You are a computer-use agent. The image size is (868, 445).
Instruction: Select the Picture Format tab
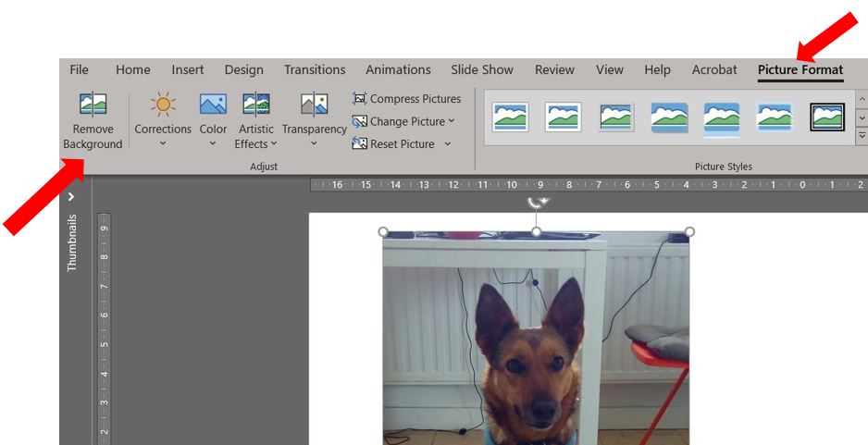pyautogui.click(x=800, y=69)
